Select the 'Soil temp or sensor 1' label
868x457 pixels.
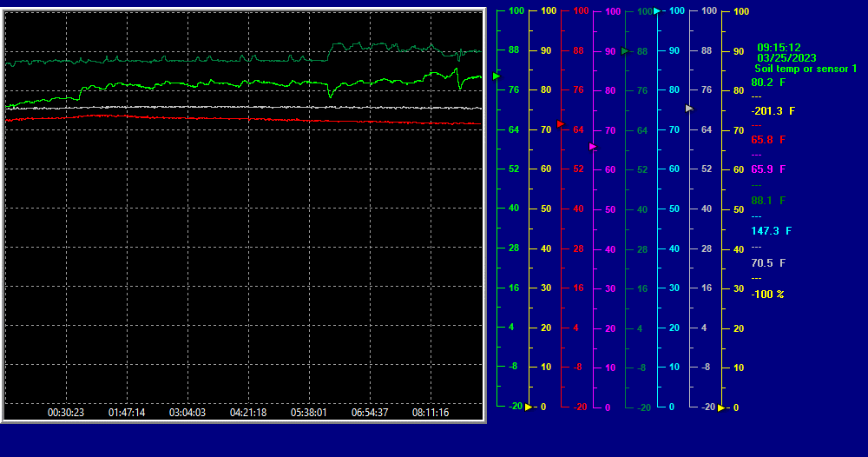click(806, 69)
